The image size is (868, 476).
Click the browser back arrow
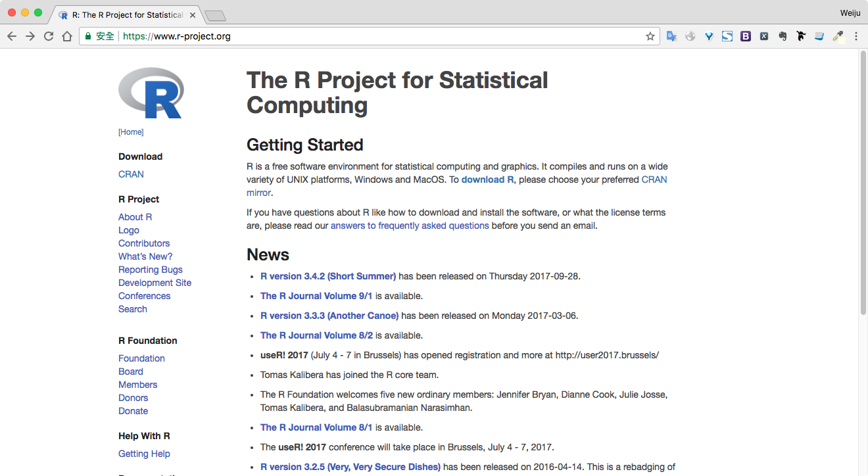point(12,36)
